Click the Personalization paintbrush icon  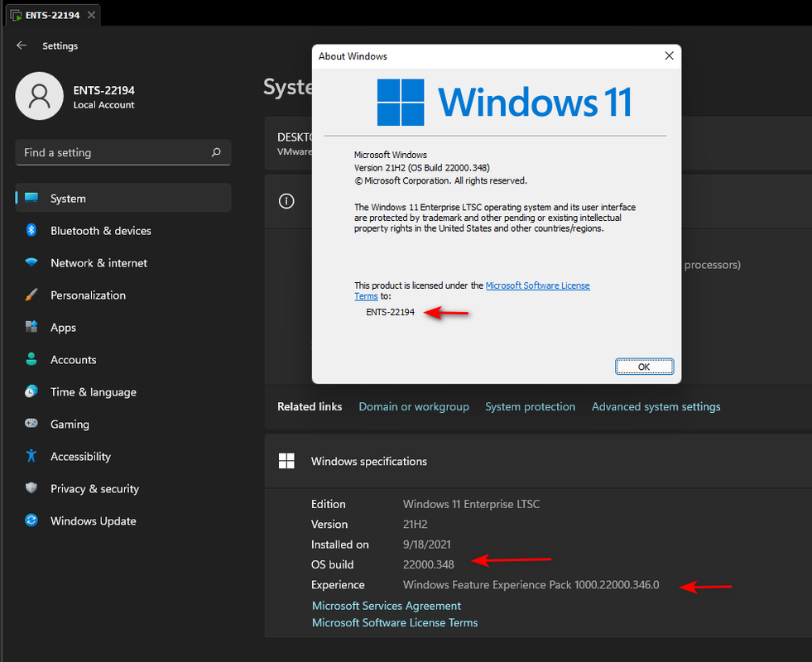point(31,295)
